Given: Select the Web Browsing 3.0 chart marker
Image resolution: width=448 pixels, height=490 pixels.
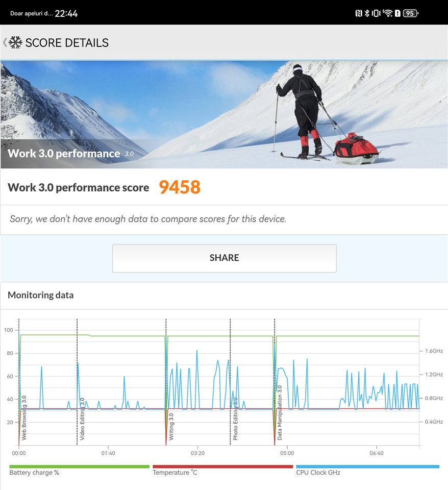Looking at the screenshot, I should coord(24,418).
